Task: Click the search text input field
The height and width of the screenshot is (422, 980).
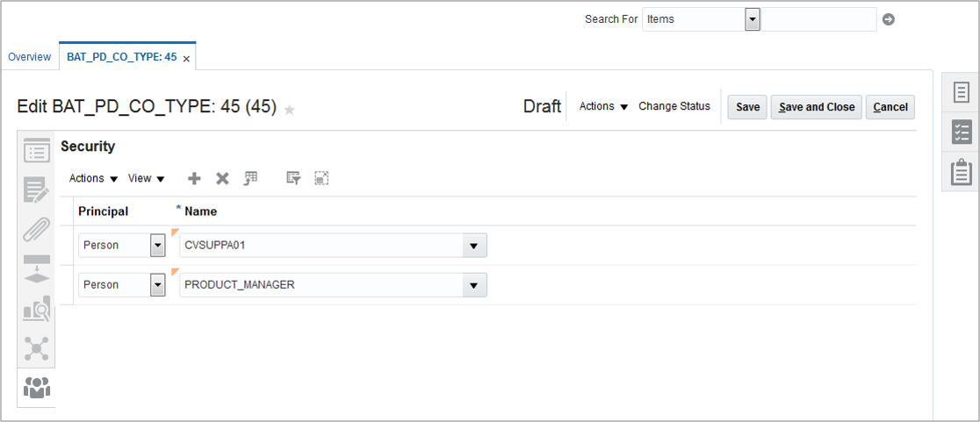Action: tap(818, 19)
